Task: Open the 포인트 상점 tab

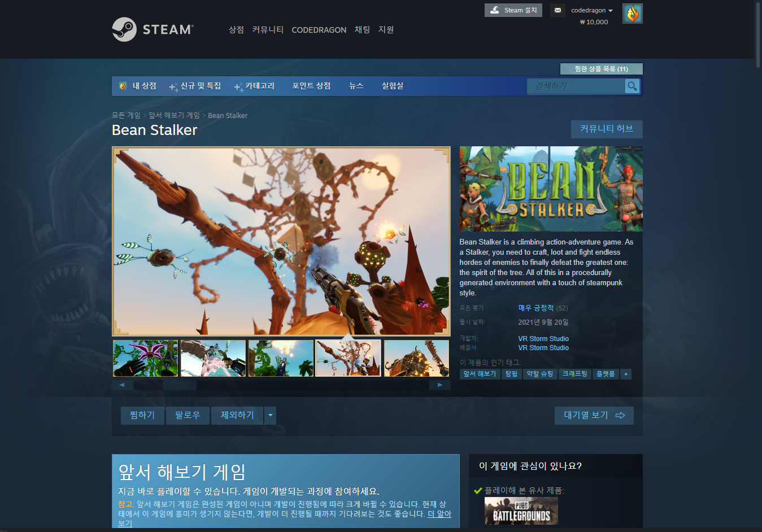Action: click(x=311, y=86)
